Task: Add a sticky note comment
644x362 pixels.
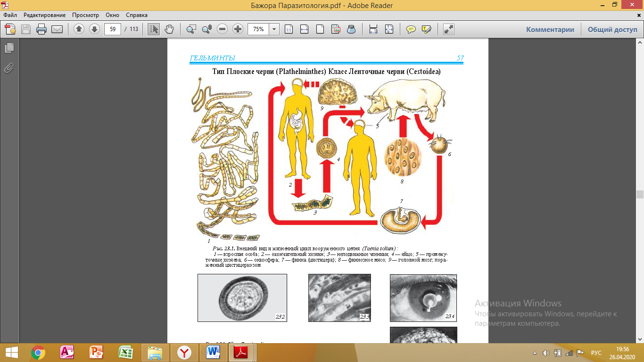Action: (x=411, y=29)
